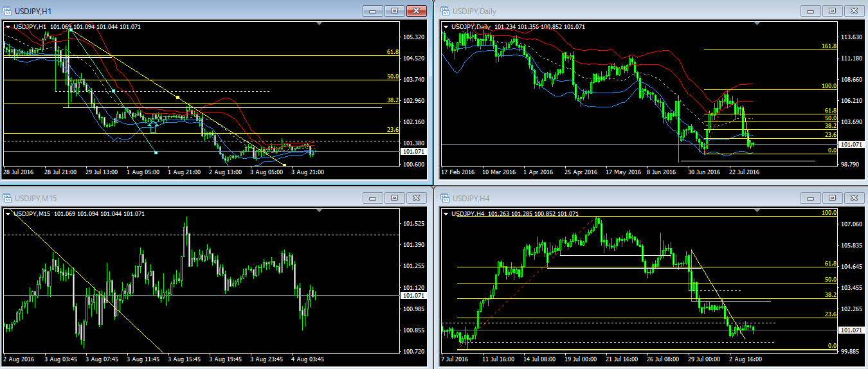Click the chart shift triangle on H1 chart
This screenshot has height=369, width=868.
click(320, 24)
